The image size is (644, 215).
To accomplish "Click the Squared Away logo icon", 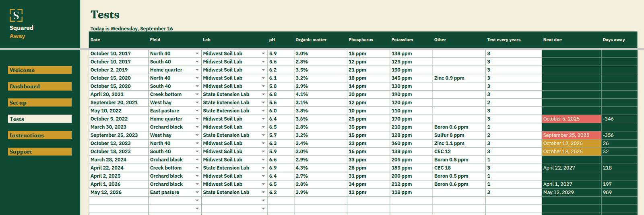I will 16,15.
